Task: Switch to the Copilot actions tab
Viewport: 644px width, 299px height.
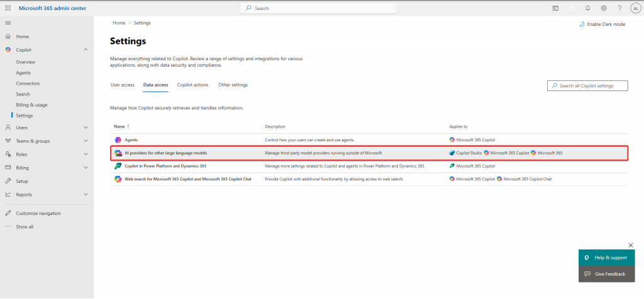Action: click(192, 85)
